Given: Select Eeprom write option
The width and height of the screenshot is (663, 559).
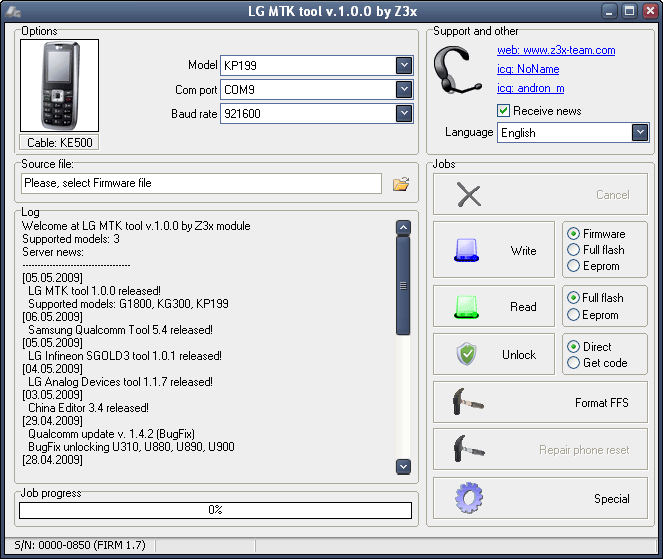Looking at the screenshot, I should tap(573, 266).
